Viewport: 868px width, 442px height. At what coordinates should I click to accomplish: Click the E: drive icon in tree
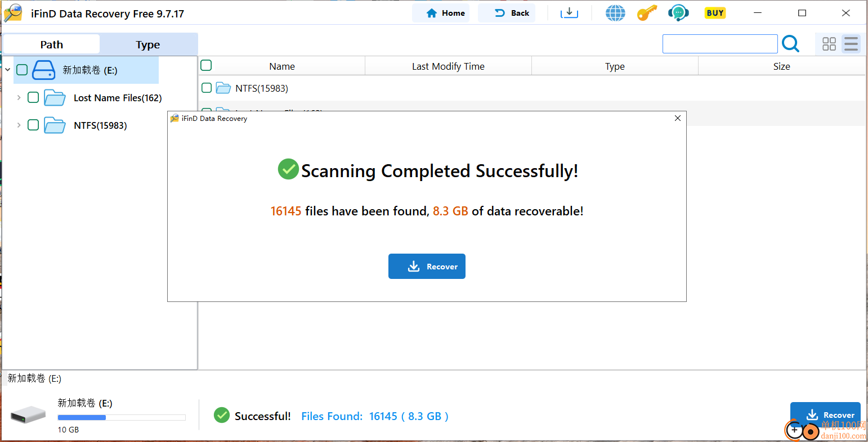(x=44, y=70)
